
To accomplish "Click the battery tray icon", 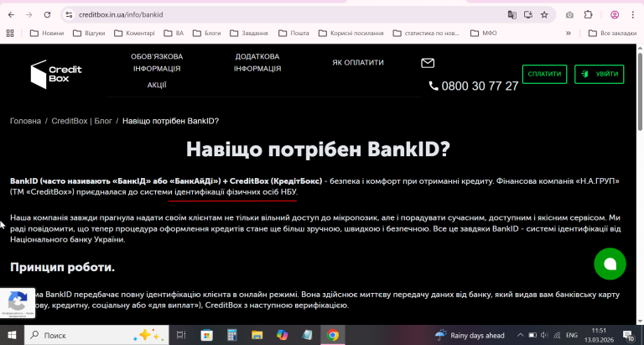I will [x=532, y=335].
